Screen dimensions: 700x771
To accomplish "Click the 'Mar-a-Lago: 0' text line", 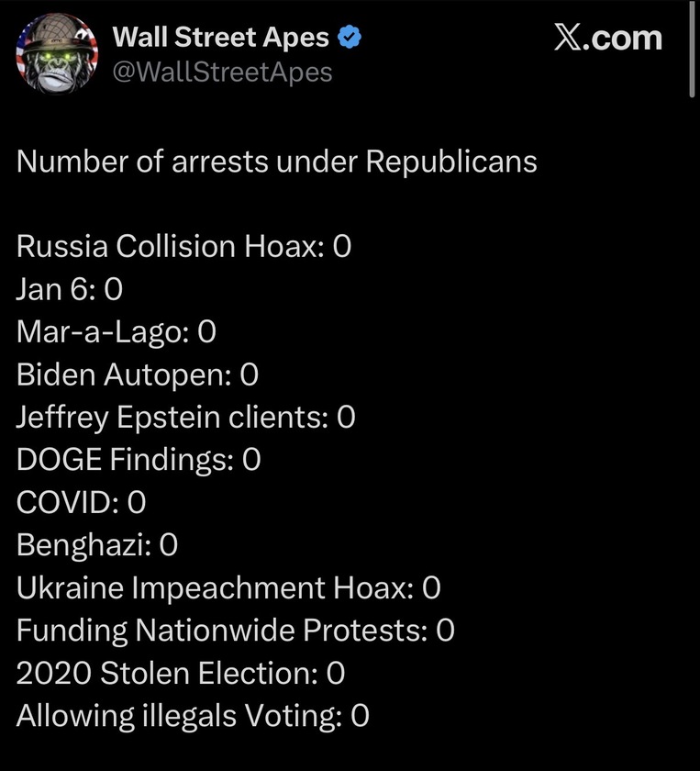I will (117, 332).
